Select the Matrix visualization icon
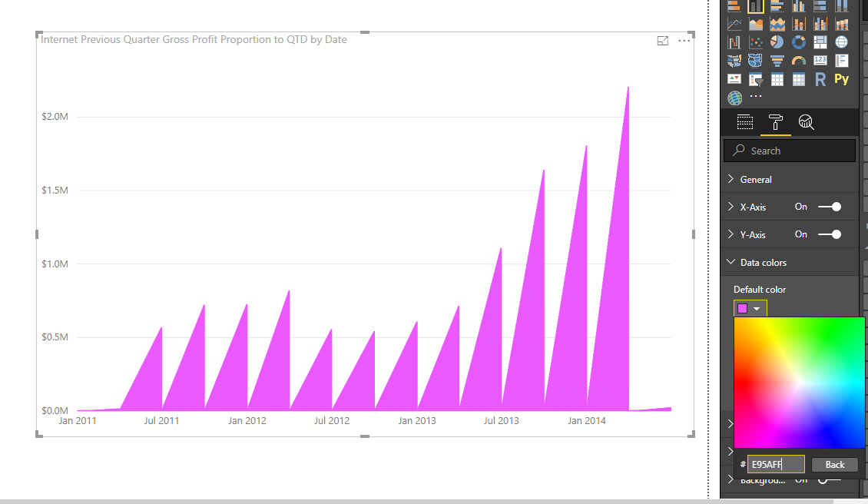Image resolution: width=868 pixels, height=504 pixels. [x=799, y=79]
